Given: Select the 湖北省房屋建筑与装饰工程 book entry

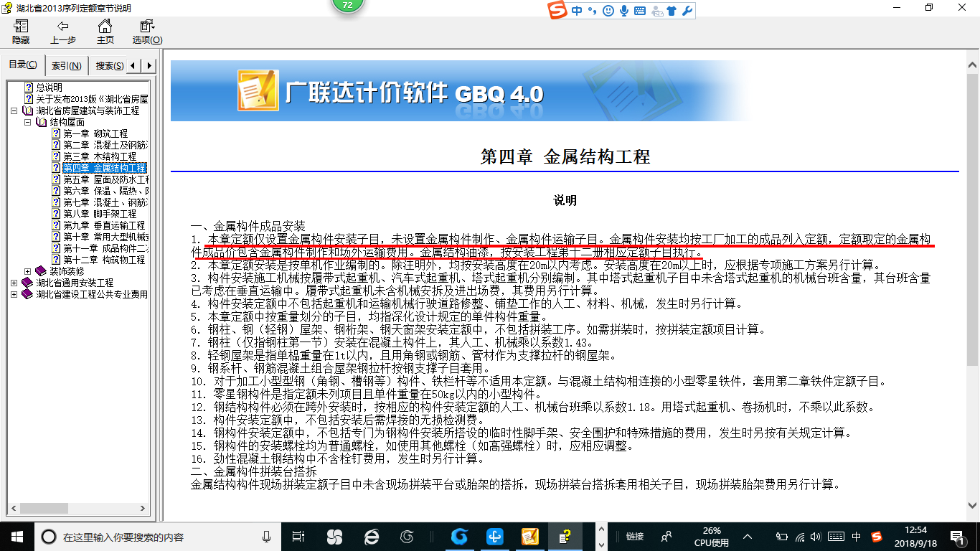Looking at the screenshot, I should click(x=88, y=110).
